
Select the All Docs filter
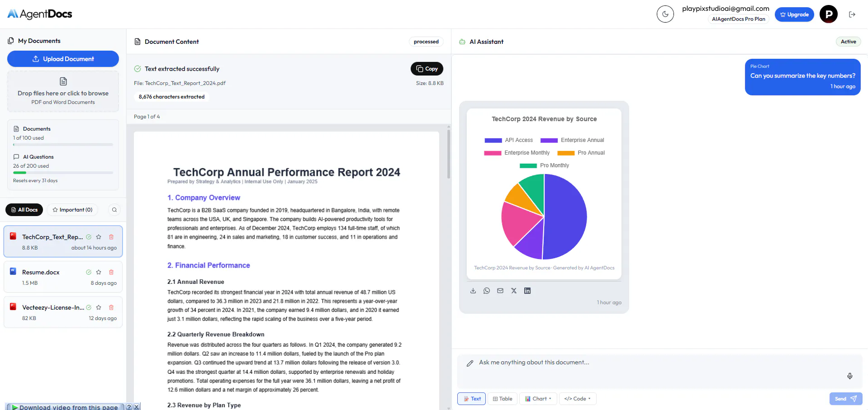click(x=24, y=210)
